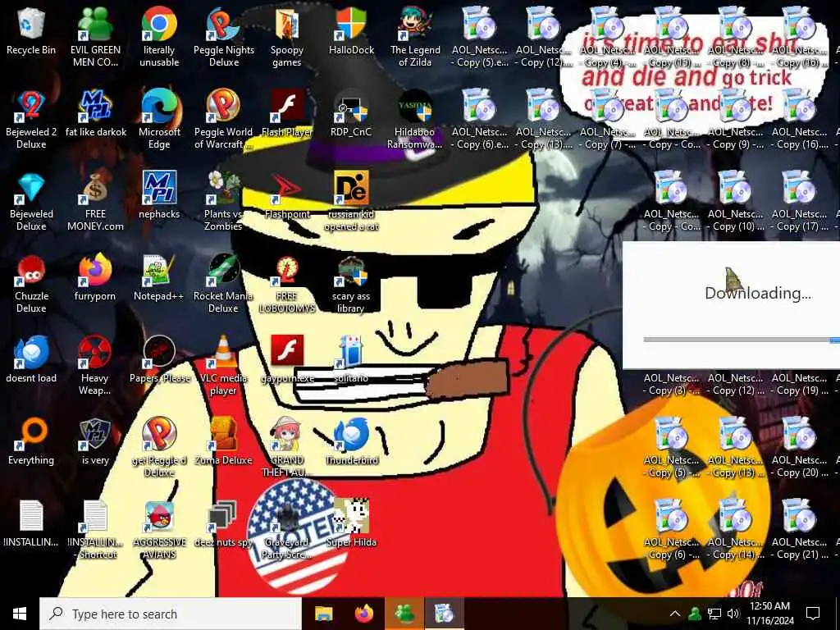840x630 pixels.
Task: Click the 'Type here to search' box
Action: click(171, 614)
